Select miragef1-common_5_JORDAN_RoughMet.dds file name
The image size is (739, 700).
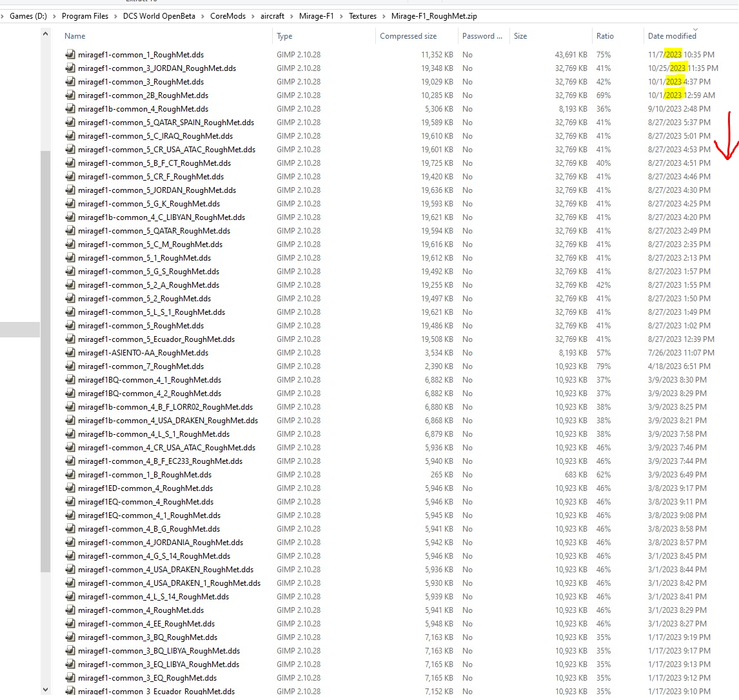pyautogui.click(x=157, y=190)
